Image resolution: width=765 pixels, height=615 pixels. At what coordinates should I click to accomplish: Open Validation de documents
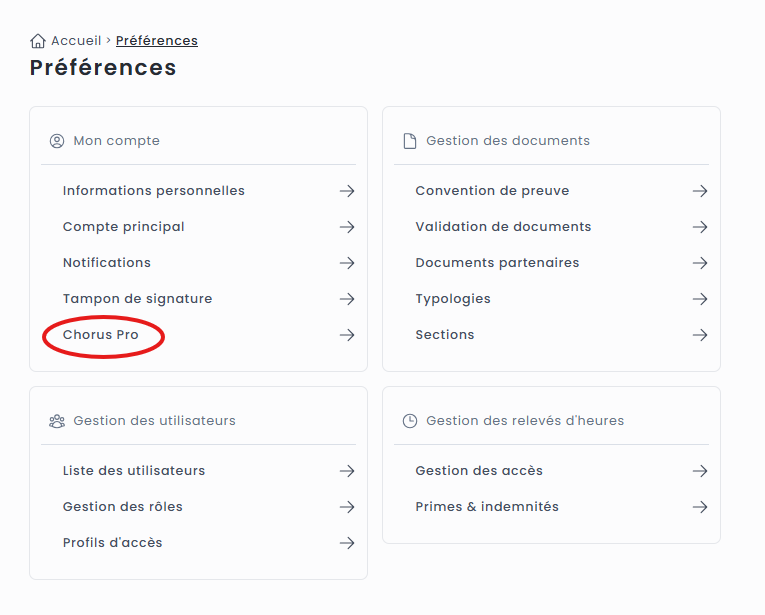503,227
